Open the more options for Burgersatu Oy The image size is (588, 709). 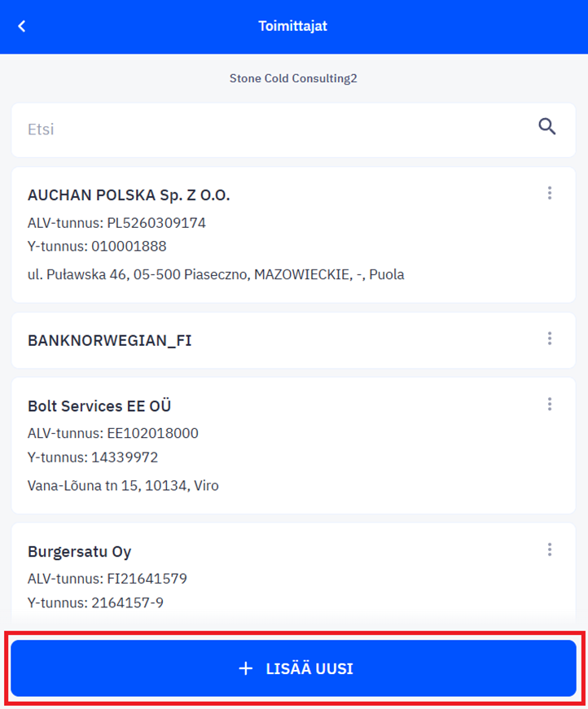(550, 549)
